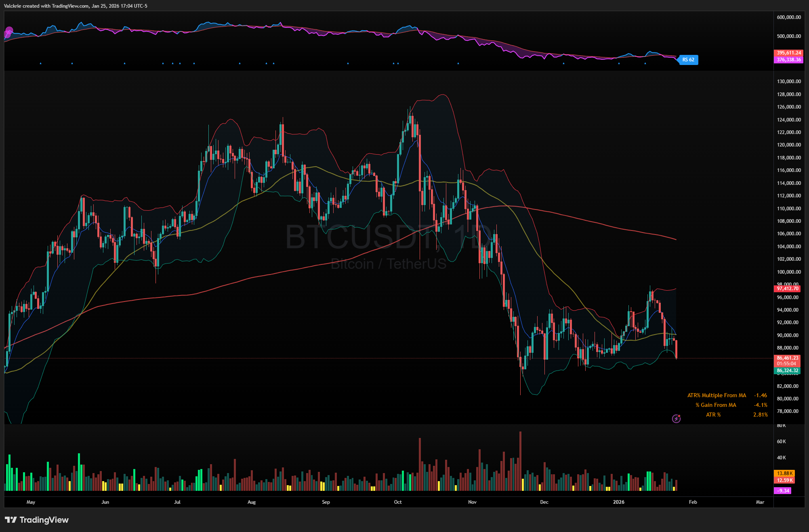Screen dimensions: 809x532
Task: Click the 110,000.00 level on the price scale
Action: [x=788, y=209]
